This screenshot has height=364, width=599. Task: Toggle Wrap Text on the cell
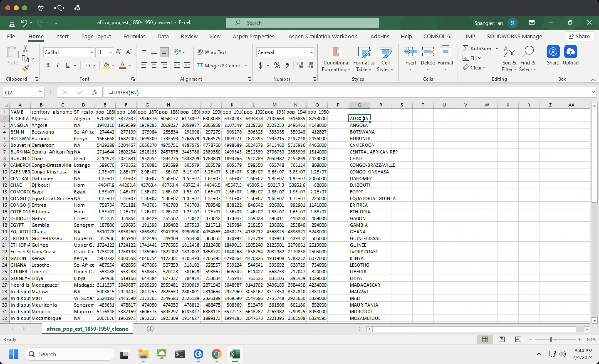coord(212,52)
